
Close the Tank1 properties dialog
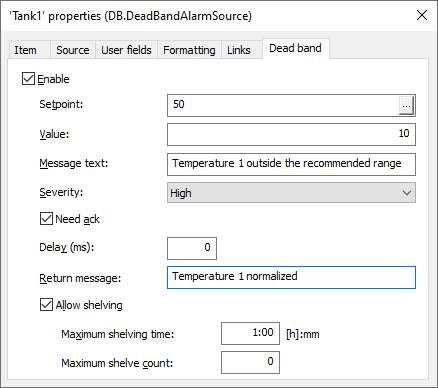click(422, 15)
